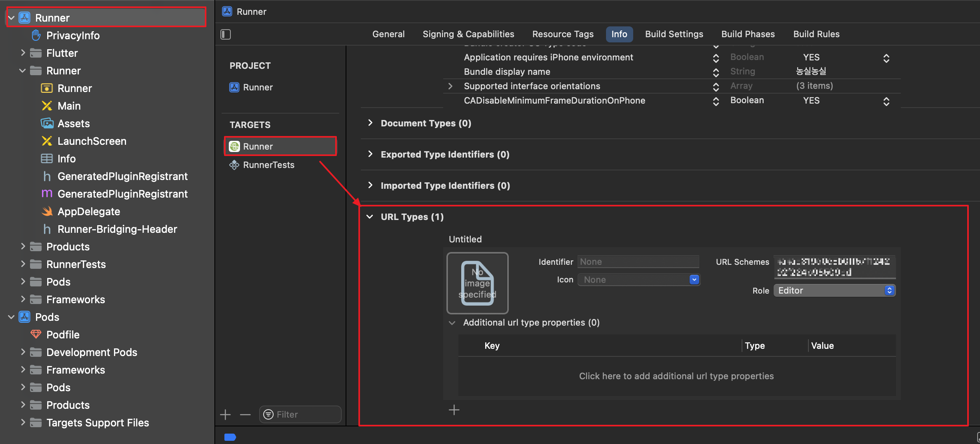Click to add additional url type properties
Image resolution: width=980 pixels, height=444 pixels.
pyautogui.click(x=676, y=376)
